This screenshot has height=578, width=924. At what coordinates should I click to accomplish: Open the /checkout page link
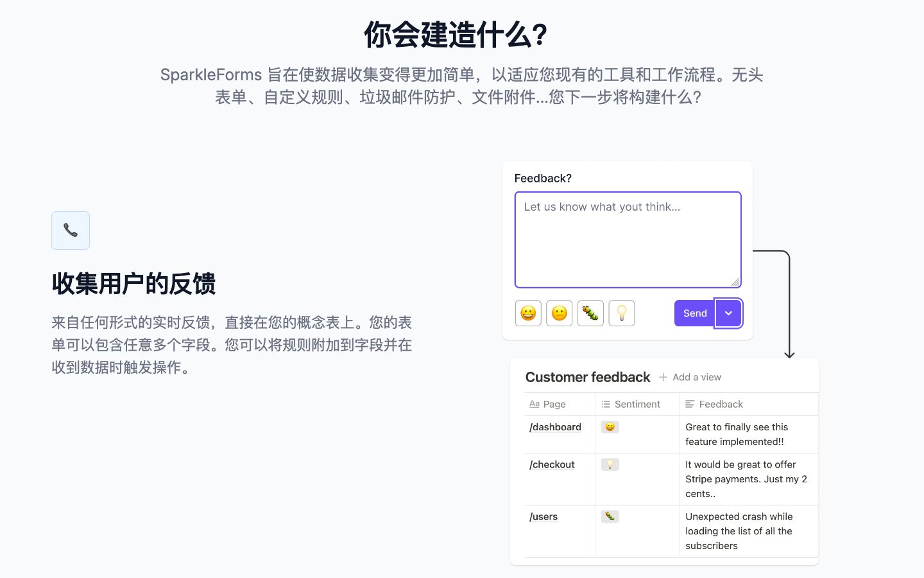tap(551, 464)
